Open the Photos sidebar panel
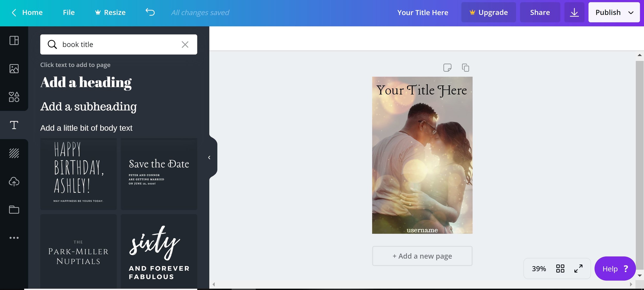The width and height of the screenshot is (644, 290). pyautogui.click(x=14, y=69)
